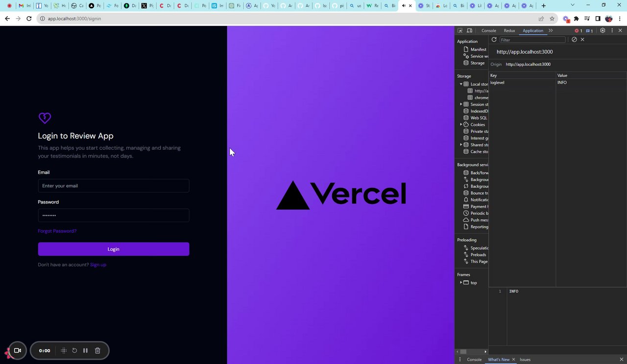Click the purple Login button
The height and width of the screenshot is (364, 627).
point(114,249)
